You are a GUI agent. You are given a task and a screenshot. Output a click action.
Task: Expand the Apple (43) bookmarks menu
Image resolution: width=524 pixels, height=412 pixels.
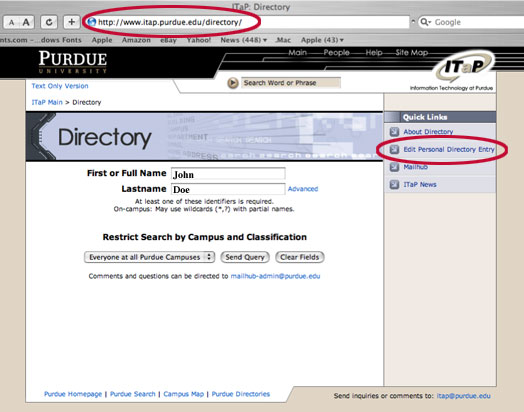[x=322, y=40]
